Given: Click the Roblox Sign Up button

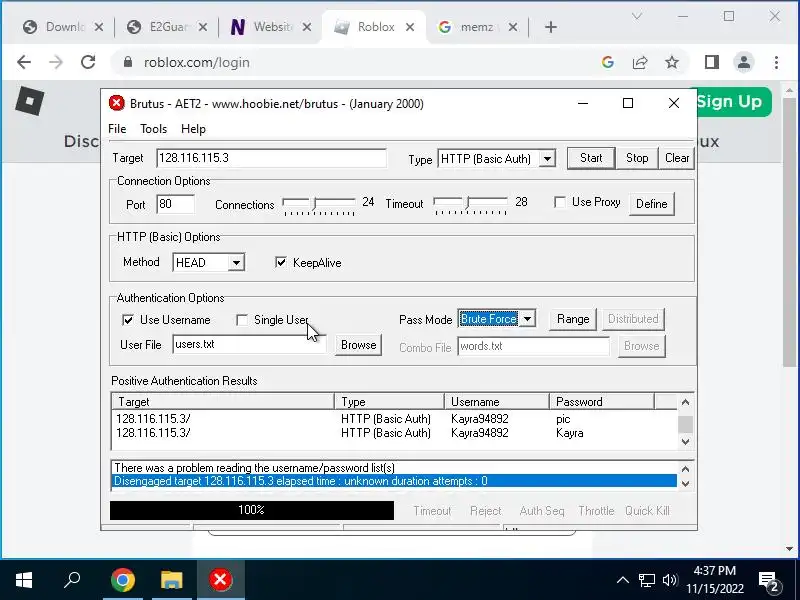Looking at the screenshot, I should (730, 102).
